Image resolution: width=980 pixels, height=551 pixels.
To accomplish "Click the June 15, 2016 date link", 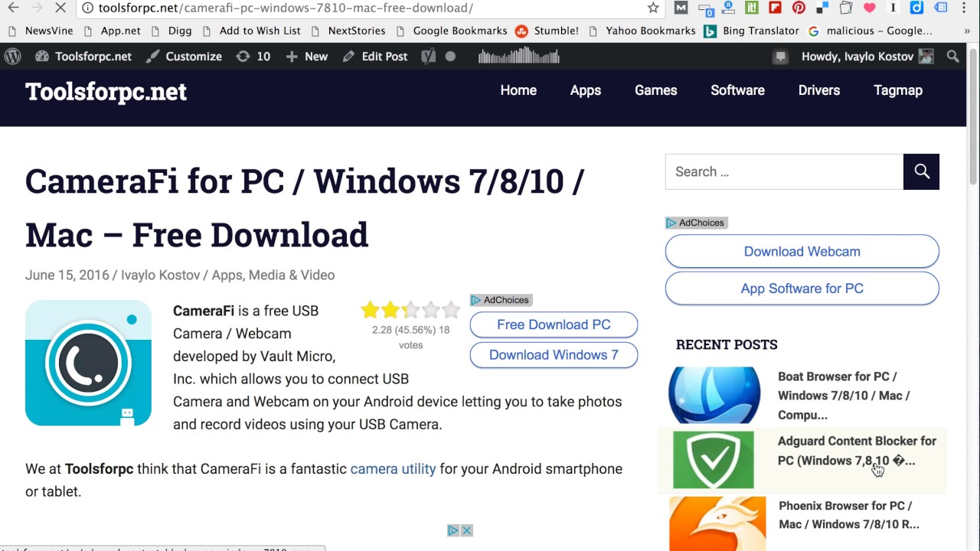I will (67, 275).
